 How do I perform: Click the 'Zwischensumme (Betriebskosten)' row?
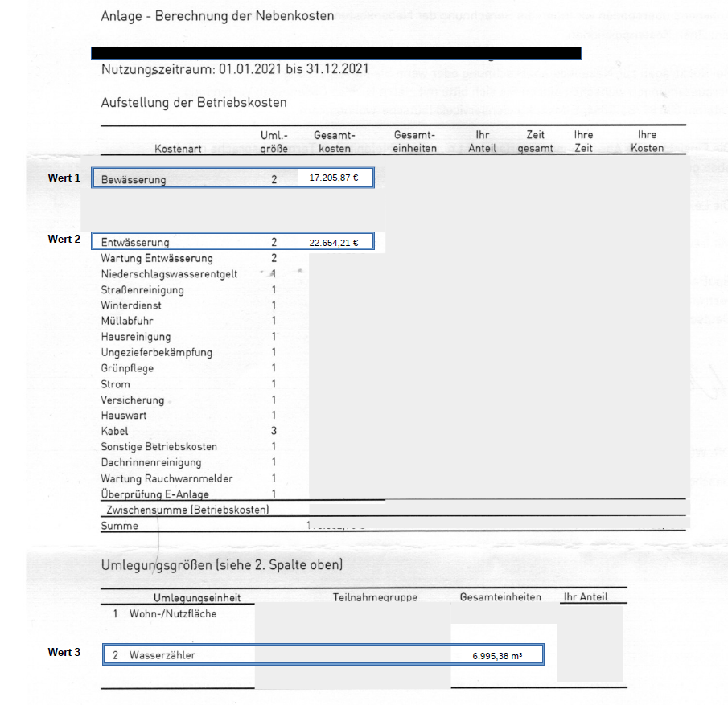(187, 510)
